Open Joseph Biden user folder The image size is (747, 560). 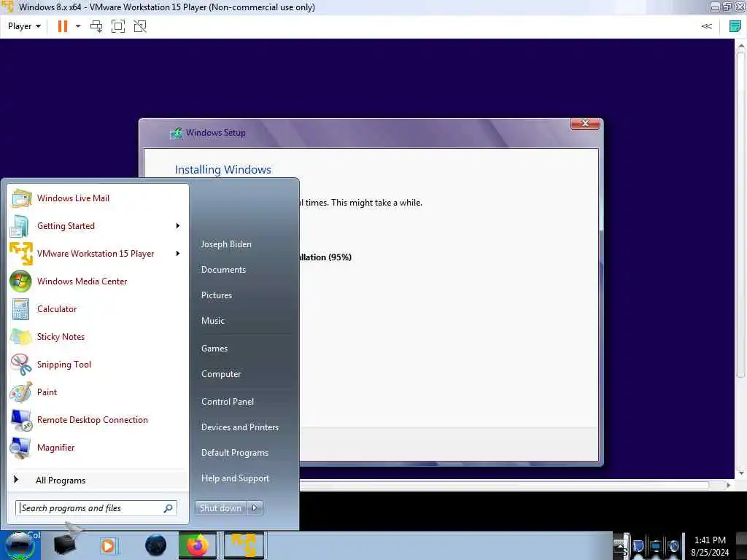226,244
